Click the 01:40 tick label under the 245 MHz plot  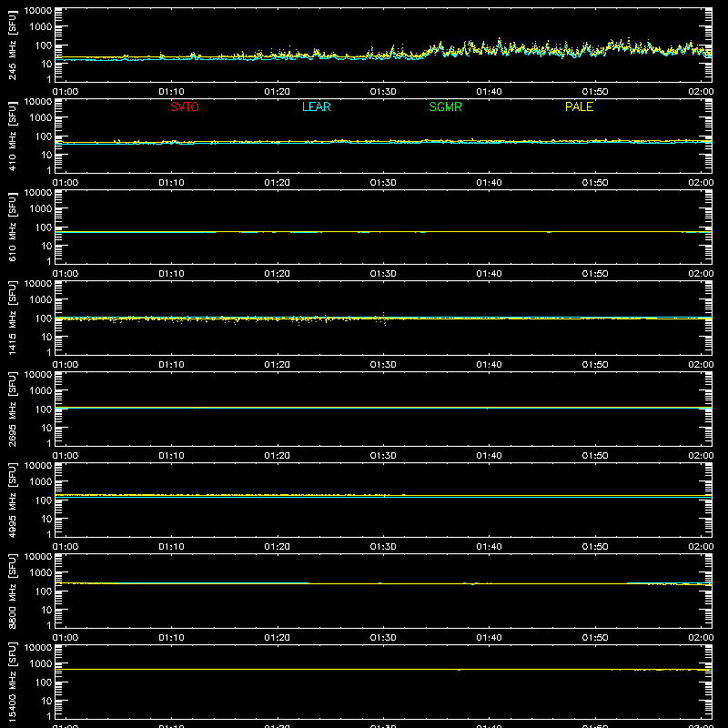pos(489,92)
